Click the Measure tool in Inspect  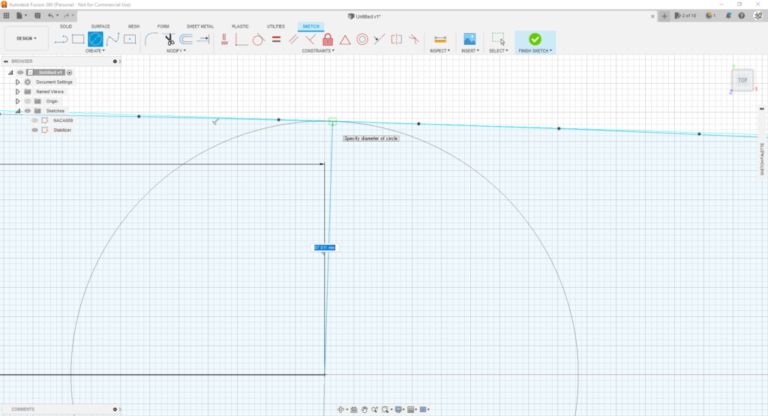click(439, 39)
